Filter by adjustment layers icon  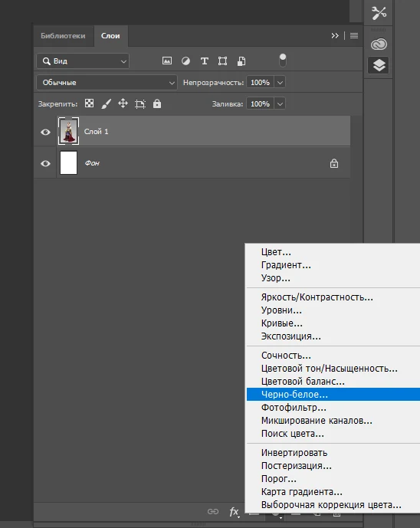click(x=185, y=61)
